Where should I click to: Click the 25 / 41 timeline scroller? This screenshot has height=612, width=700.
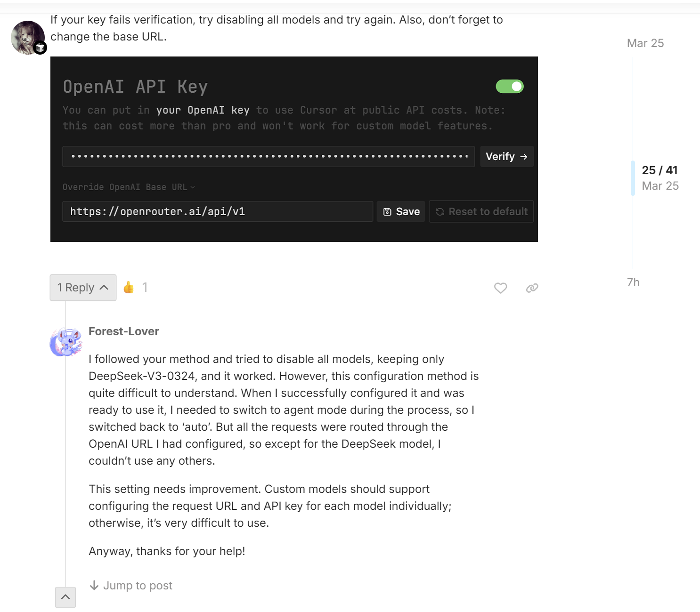pyautogui.click(x=659, y=177)
